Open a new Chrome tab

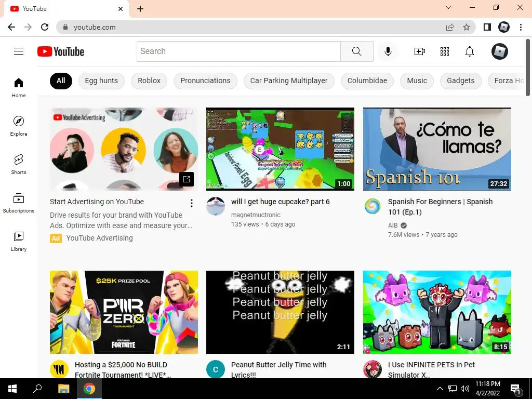point(140,9)
